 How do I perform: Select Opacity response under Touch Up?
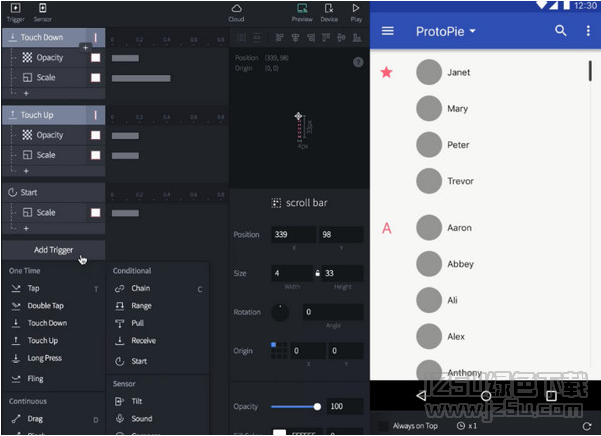54,135
